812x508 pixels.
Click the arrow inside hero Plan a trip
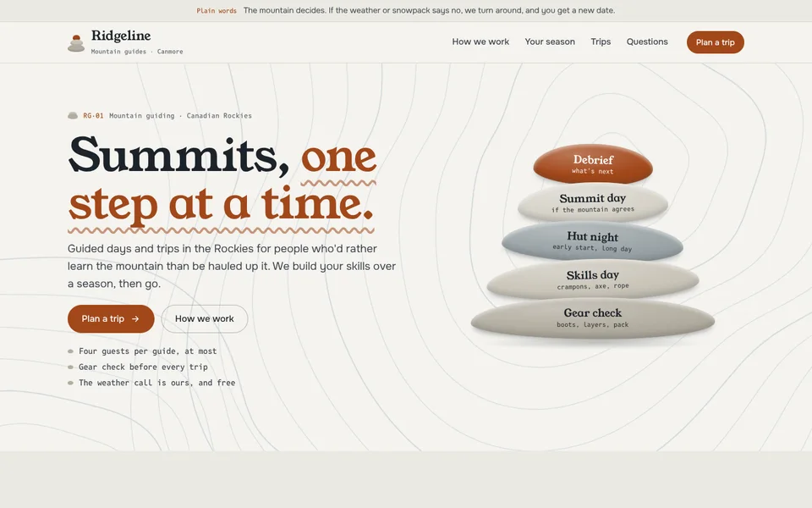(x=135, y=319)
